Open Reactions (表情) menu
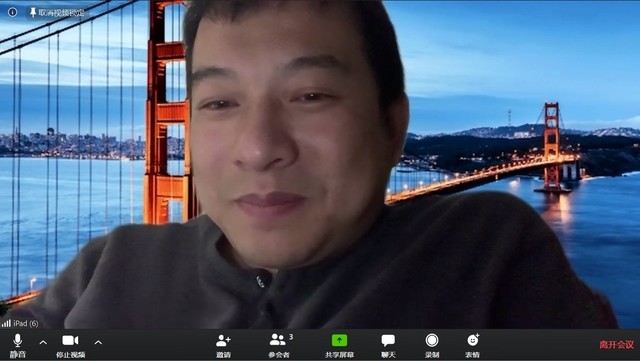640x361 pixels. click(x=473, y=345)
